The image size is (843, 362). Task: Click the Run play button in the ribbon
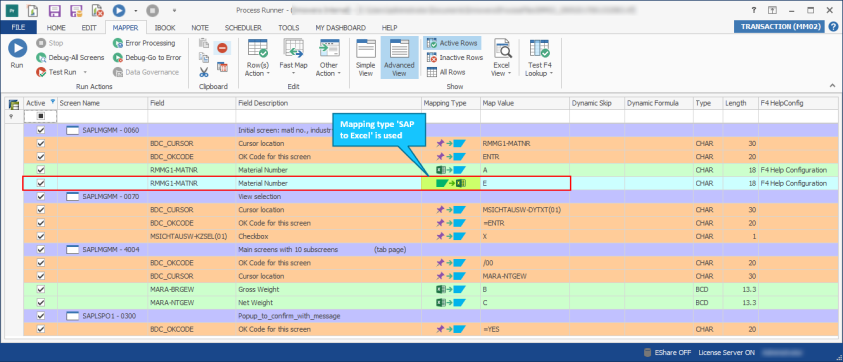(17, 54)
